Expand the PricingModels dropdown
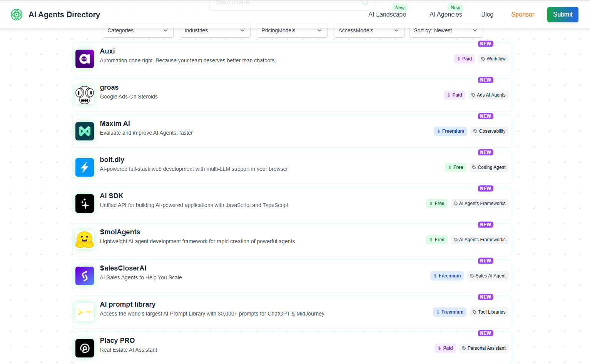Viewport: 590px width, 364px height. [292, 30]
